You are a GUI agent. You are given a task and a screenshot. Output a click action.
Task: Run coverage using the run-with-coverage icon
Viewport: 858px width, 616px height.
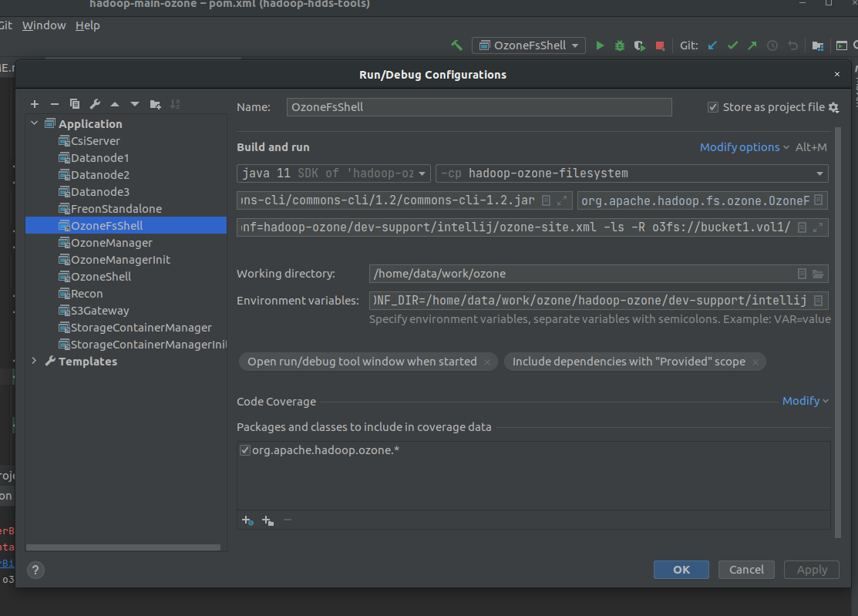pyautogui.click(x=639, y=45)
